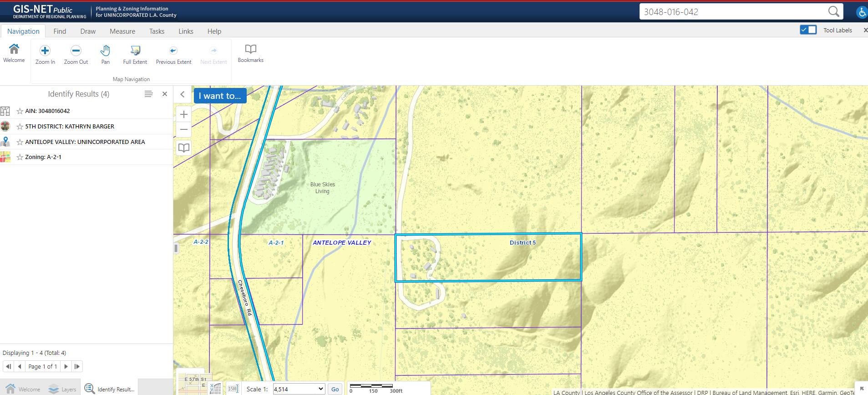Open the map bookmarks book button
Image resolution: width=868 pixels, height=395 pixels.
click(x=184, y=148)
